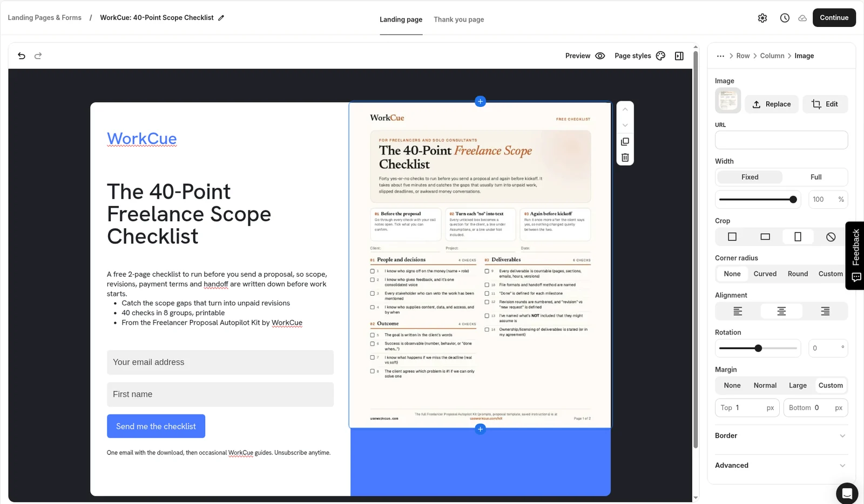Align image to the right
Screen dimensions: 864x504
825,311
